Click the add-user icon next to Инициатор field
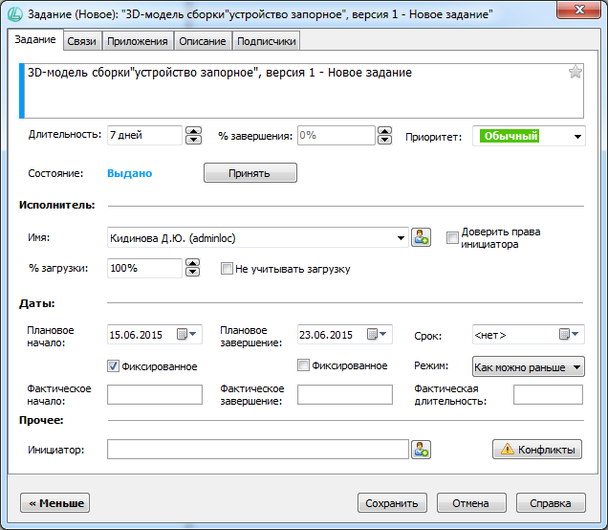 [421, 449]
